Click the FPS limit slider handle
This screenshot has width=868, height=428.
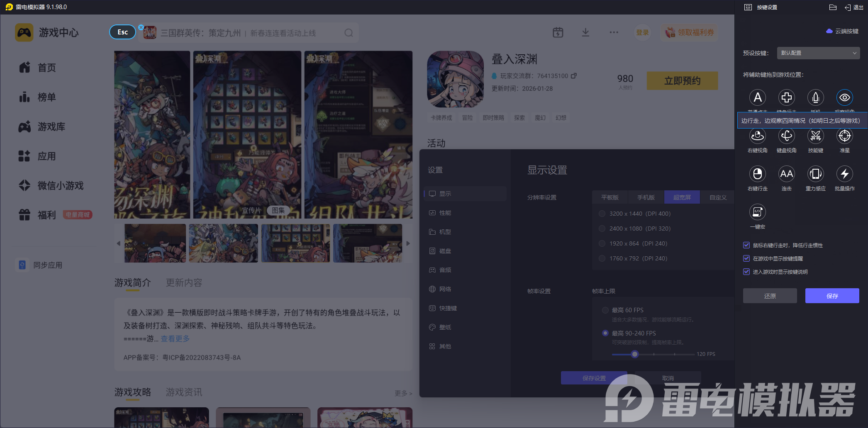click(x=635, y=354)
